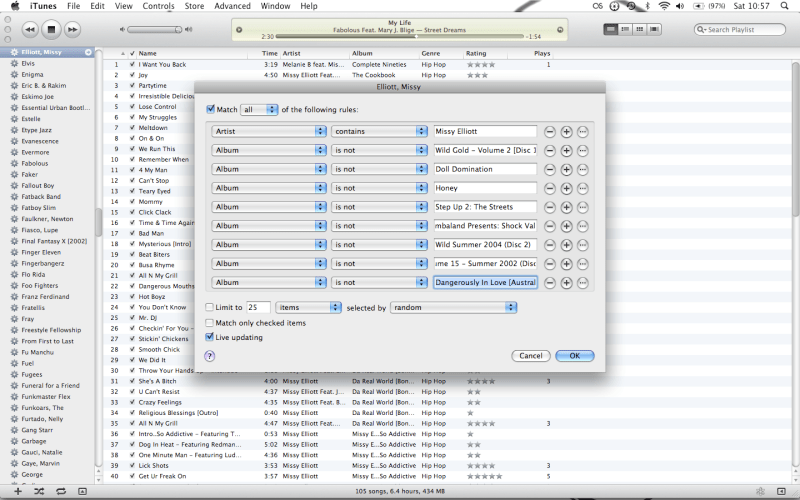
Task: Check Match only checked items
Action: [209, 323]
